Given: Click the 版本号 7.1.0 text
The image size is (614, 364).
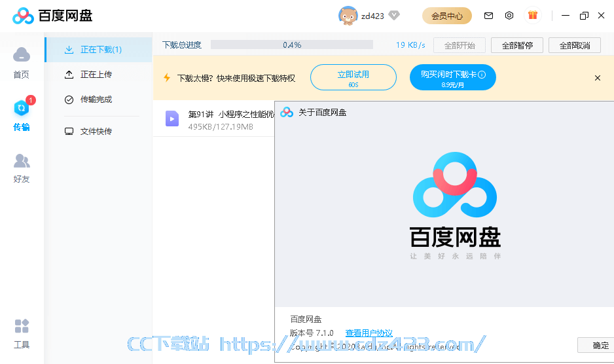Looking at the screenshot, I should click(x=312, y=333).
